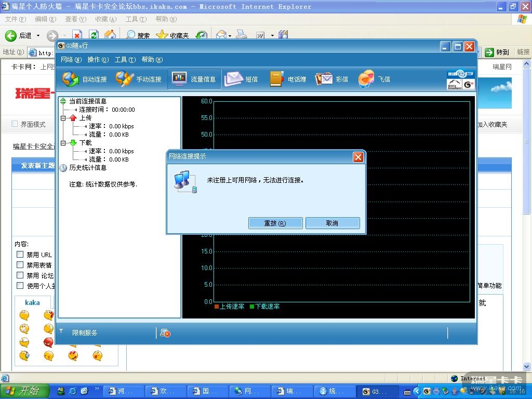
Task: Click the IE Mail envelope icon
Action: [221, 35]
